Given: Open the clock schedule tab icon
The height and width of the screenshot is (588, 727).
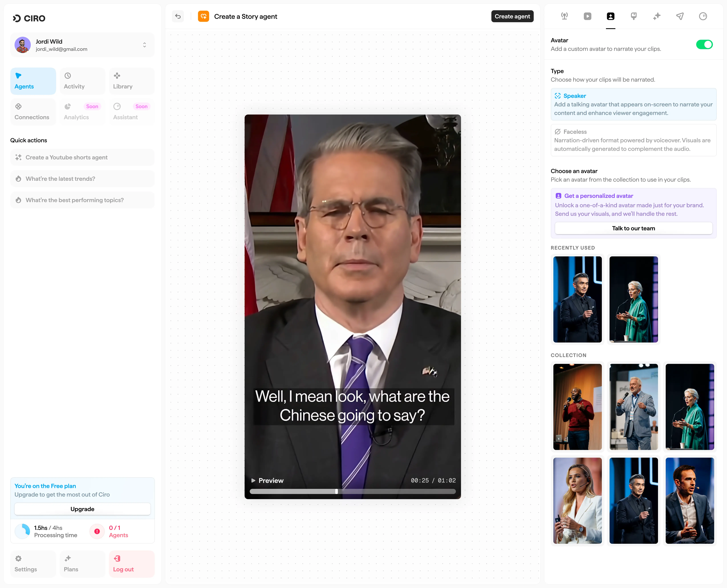Looking at the screenshot, I should coord(703,16).
